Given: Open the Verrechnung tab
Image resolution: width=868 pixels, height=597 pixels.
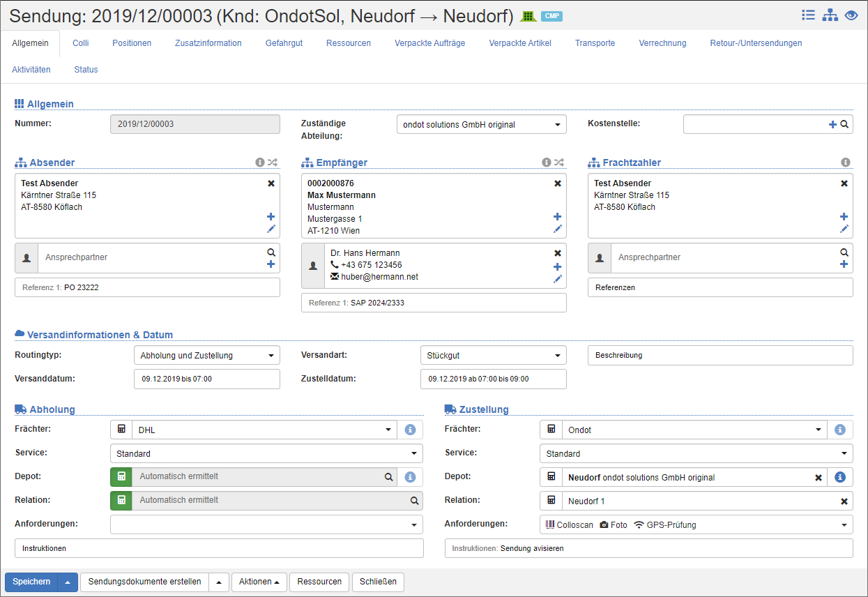Looking at the screenshot, I should (x=662, y=43).
